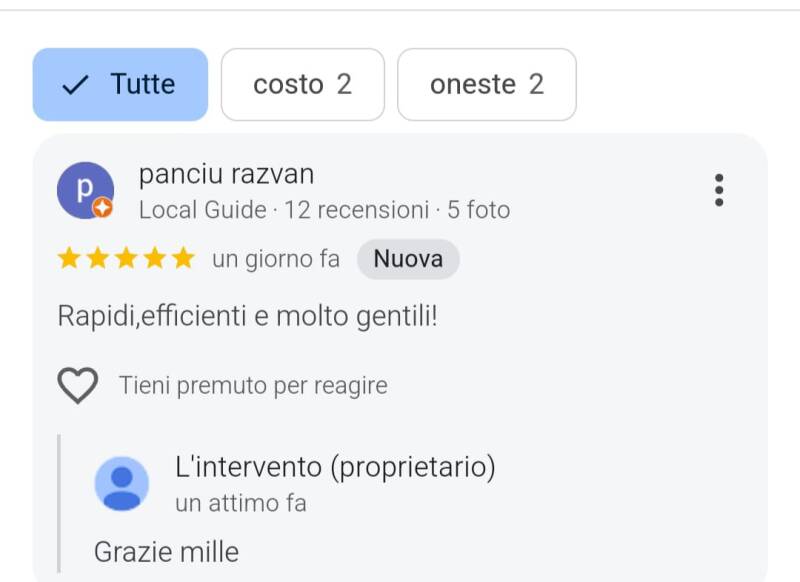Image resolution: width=800 pixels, height=582 pixels.
Task: Tap the owner's blue profile avatar
Action: [122, 483]
